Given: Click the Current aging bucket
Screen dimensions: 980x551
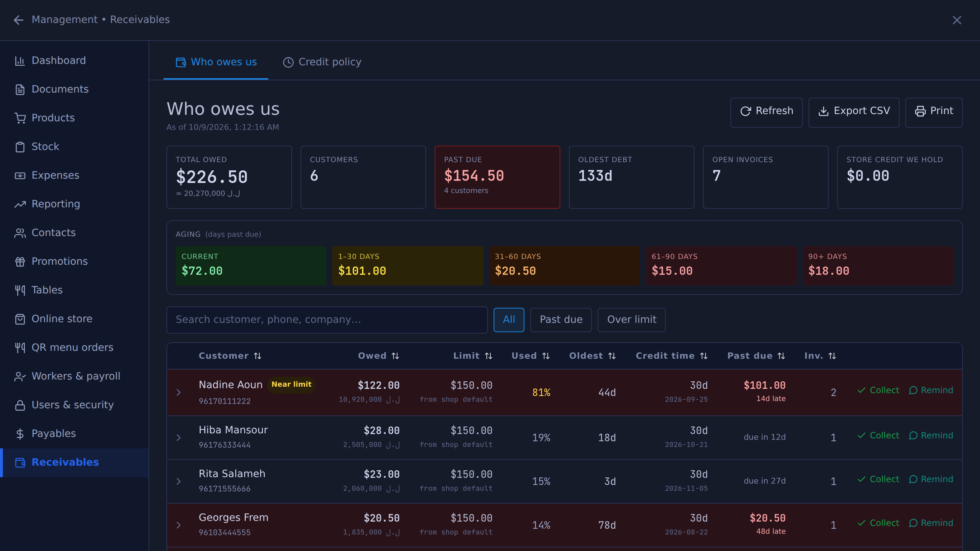Looking at the screenshot, I should [x=251, y=265].
